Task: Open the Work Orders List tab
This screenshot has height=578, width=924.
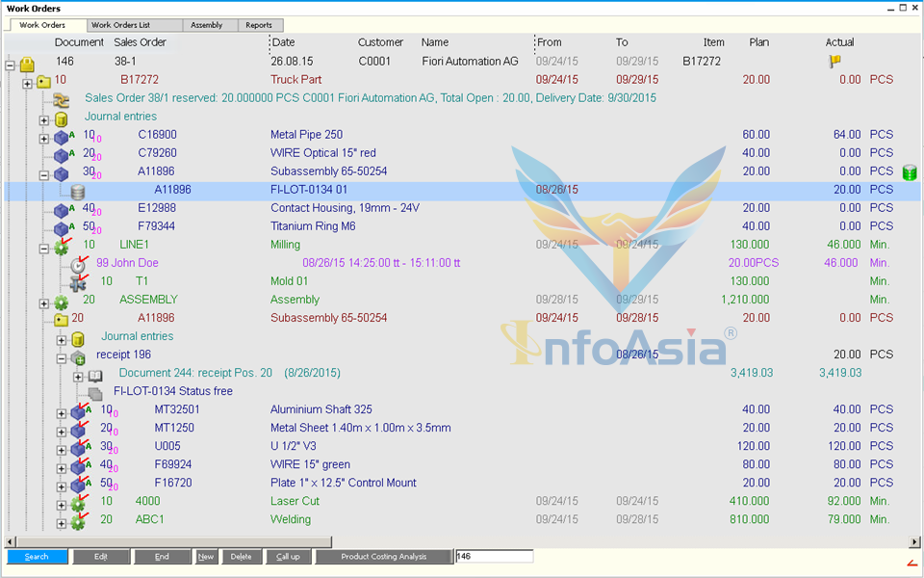Action: tap(135, 25)
